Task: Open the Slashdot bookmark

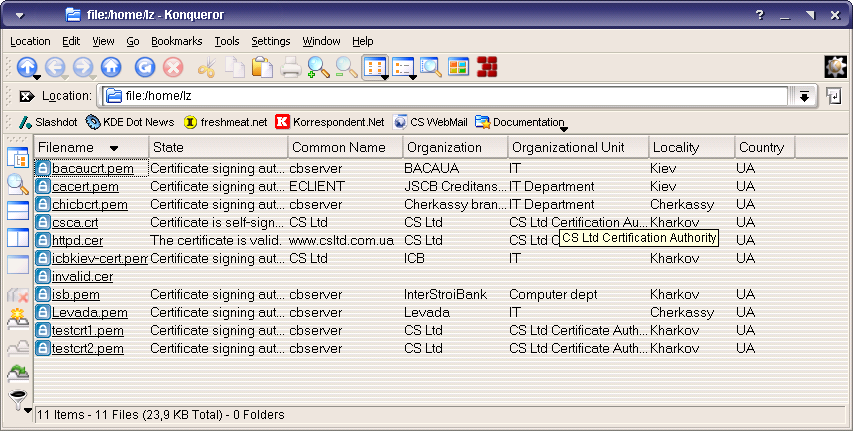Action: (48, 122)
